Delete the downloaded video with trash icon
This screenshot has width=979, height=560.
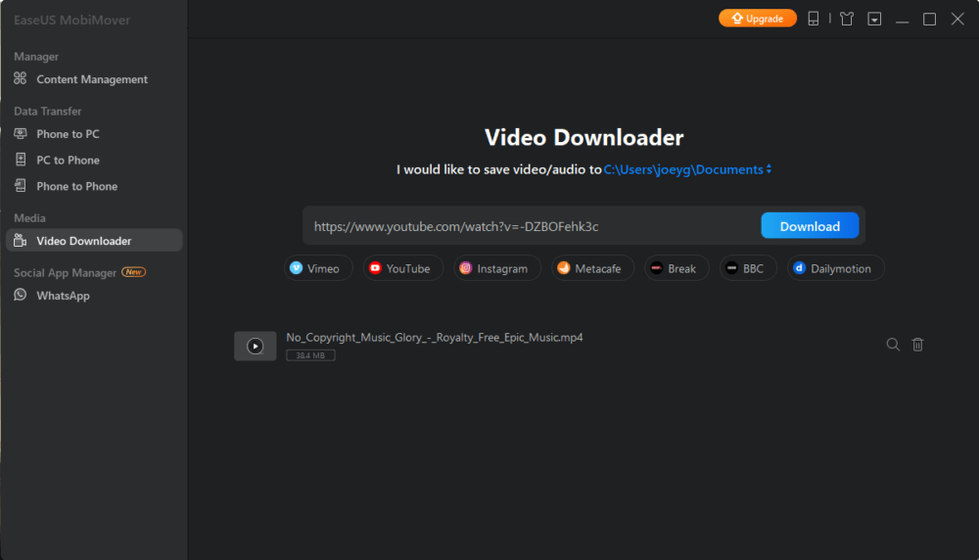pyautogui.click(x=917, y=345)
